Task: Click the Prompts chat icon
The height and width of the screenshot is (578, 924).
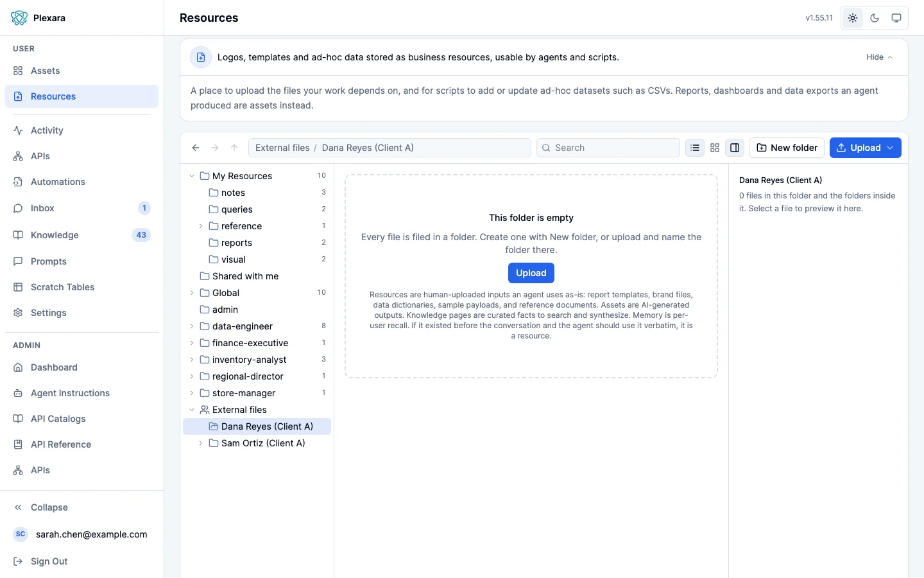Action: pos(18,261)
